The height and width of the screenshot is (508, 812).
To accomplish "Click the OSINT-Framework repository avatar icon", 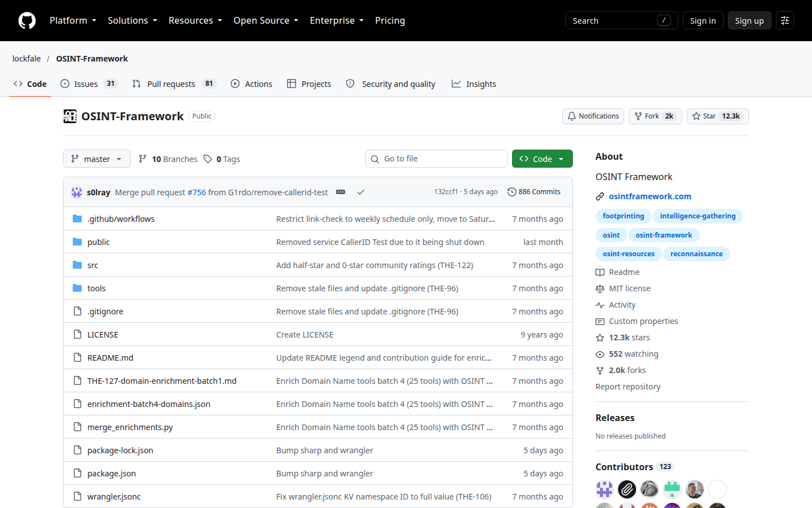I will point(70,116).
